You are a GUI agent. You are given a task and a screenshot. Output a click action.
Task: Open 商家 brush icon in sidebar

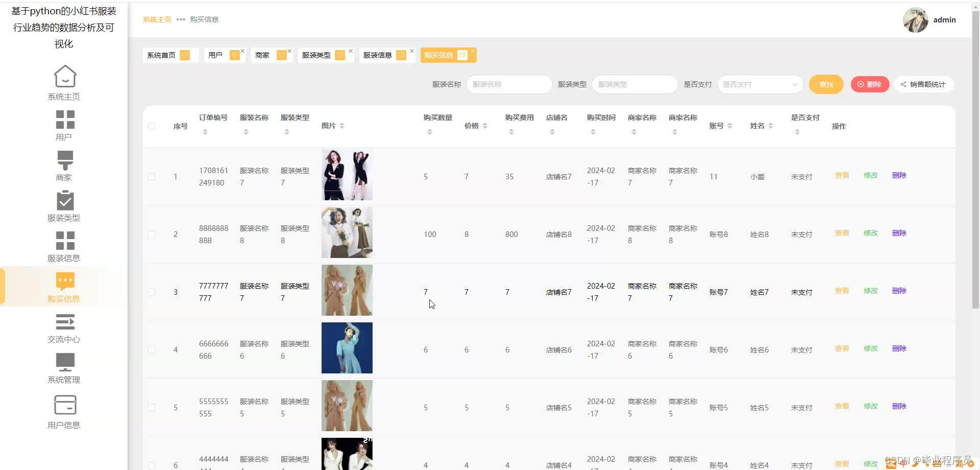[x=65, y=160]
